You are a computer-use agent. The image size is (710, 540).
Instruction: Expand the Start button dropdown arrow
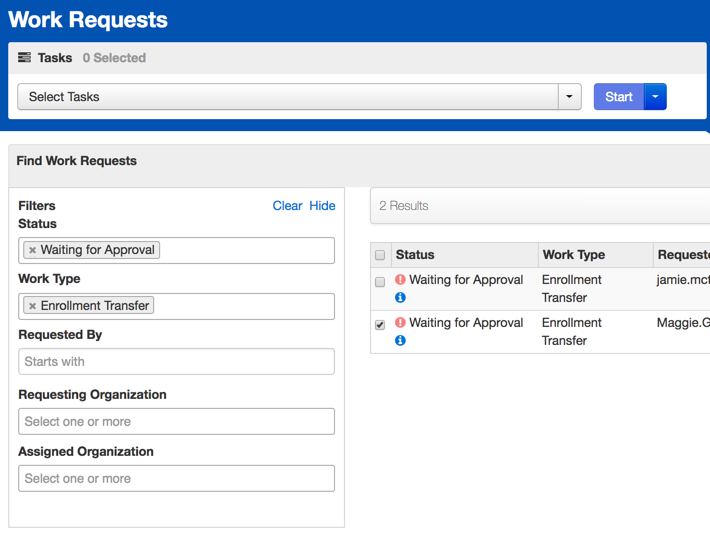[x=655, y=97]
